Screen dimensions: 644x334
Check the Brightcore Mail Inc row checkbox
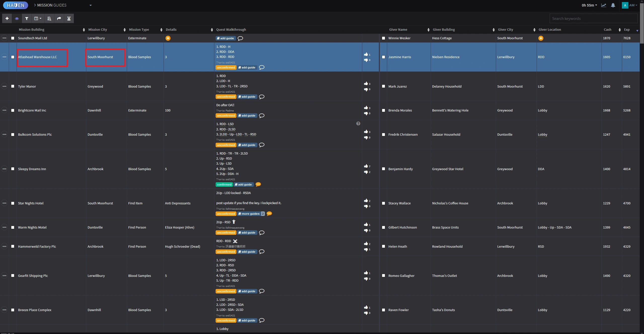click(13, 110)
